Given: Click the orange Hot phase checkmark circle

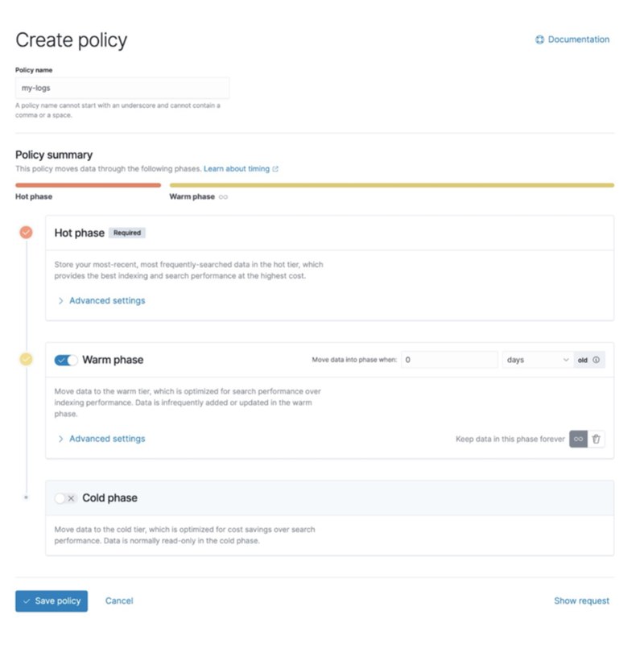Looking at the screenshot, I should tap(24, 233).
